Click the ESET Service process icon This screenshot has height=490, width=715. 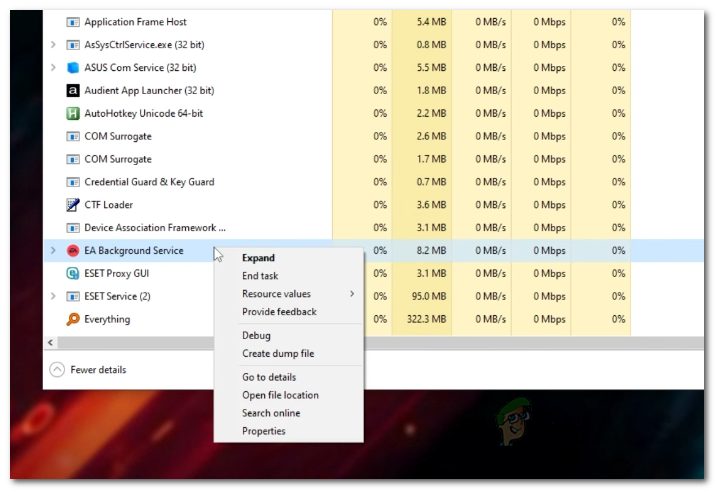coord(73,296)
